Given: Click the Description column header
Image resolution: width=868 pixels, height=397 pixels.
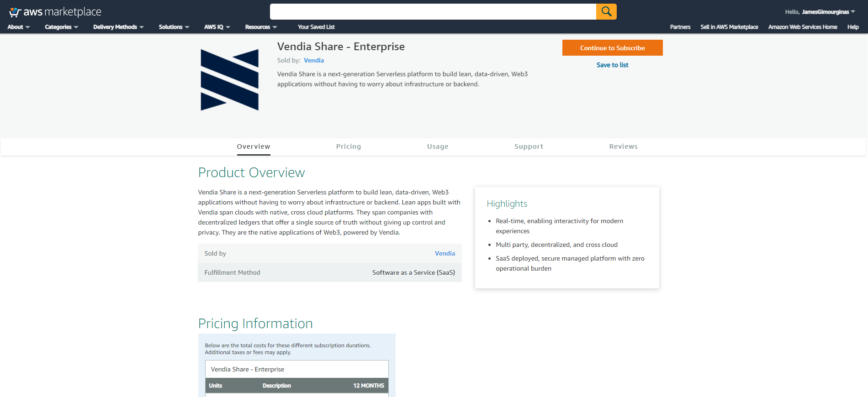Looking at the screenshot, I should 276,386.
